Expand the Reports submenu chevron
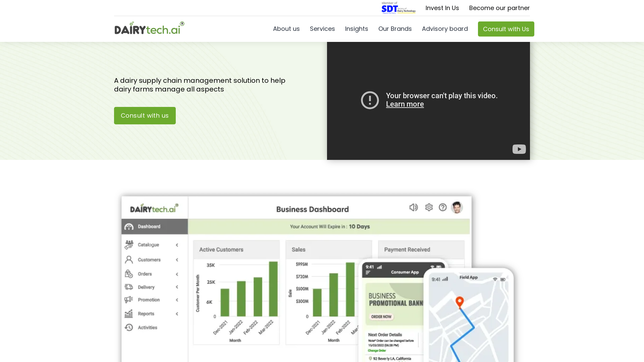The image size is (644, 362). click(177, 314)
